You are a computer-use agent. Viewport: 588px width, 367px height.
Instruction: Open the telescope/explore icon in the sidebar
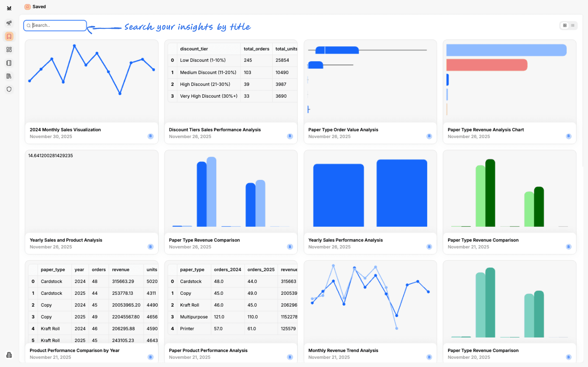pos(9,23)
